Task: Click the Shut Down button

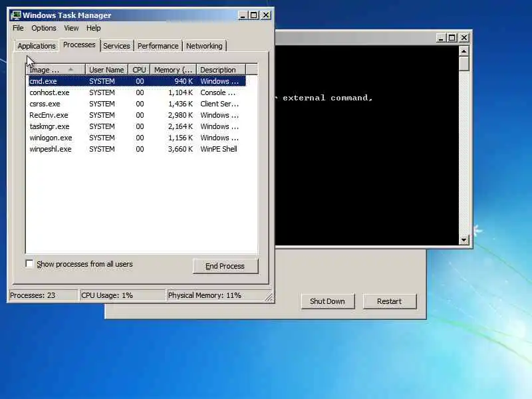Action: tap(327, 301)
